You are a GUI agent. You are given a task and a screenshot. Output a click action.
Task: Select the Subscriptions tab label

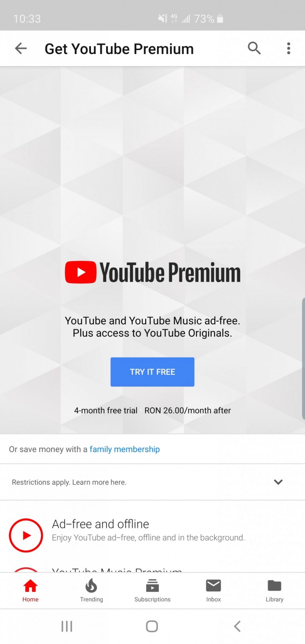pos(152,599)
